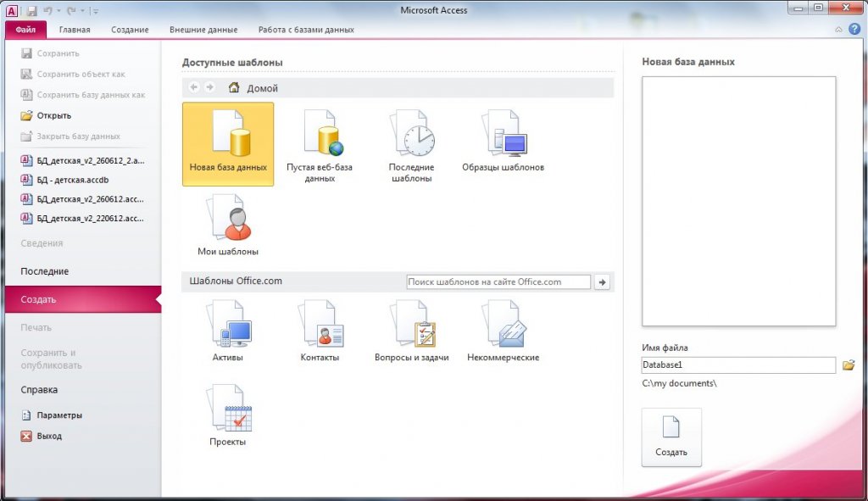Click the browse folder icon beside file name

848,365
